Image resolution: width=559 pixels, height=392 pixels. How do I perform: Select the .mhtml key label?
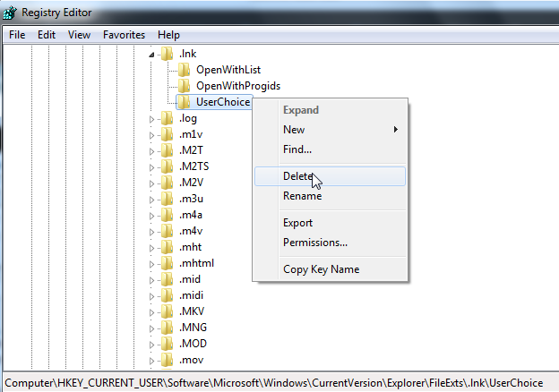[x=196, y=263]
